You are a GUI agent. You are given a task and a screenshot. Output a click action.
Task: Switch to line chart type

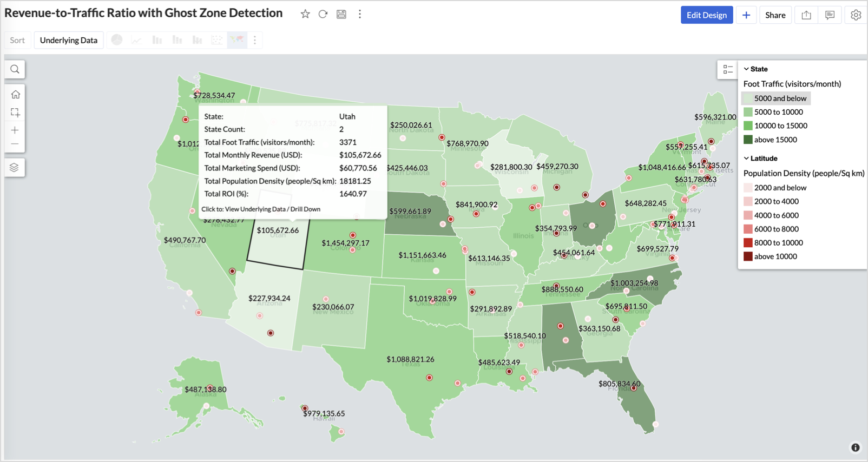click(x=137, y=40)
